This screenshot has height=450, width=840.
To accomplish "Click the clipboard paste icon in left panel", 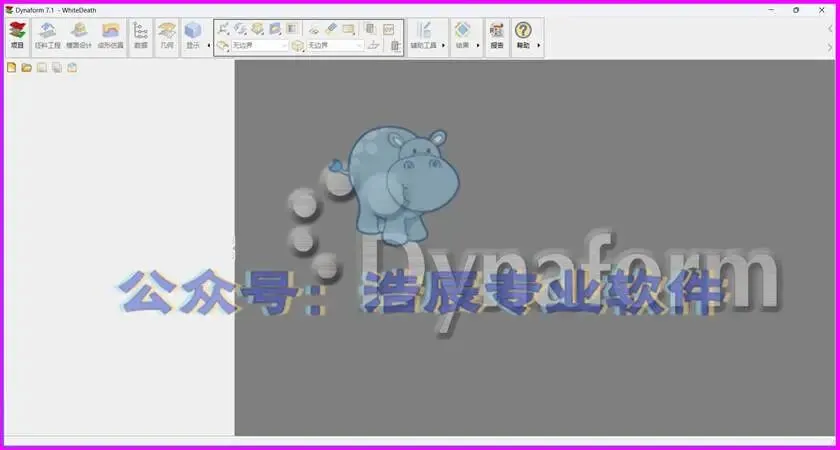I will click(72, 68).
